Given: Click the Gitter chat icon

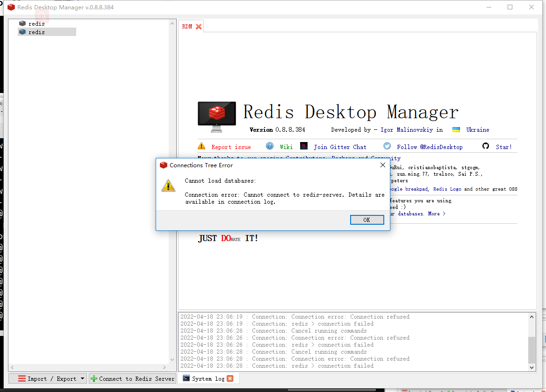Looking at the screenshot, I should (x=304, y=146).
